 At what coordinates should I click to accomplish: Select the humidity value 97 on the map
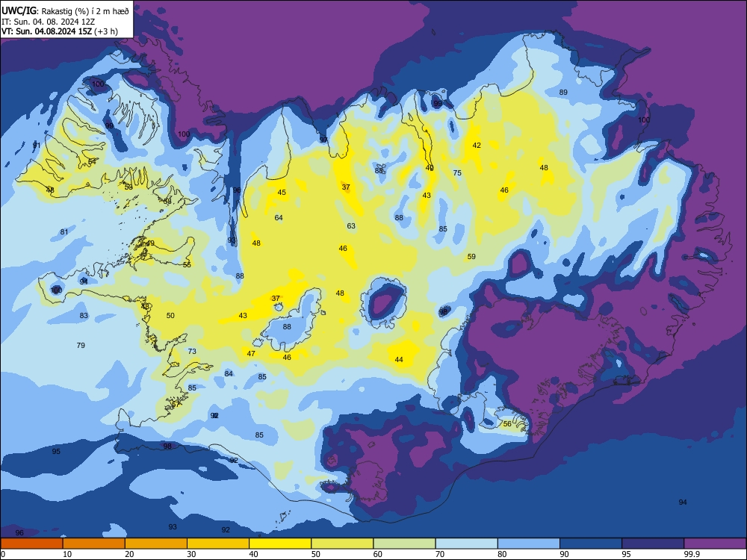point(323,140)
